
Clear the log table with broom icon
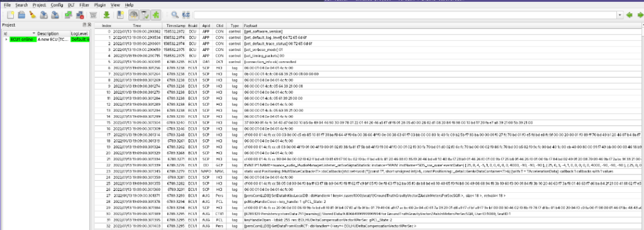(x=33, y=15)
